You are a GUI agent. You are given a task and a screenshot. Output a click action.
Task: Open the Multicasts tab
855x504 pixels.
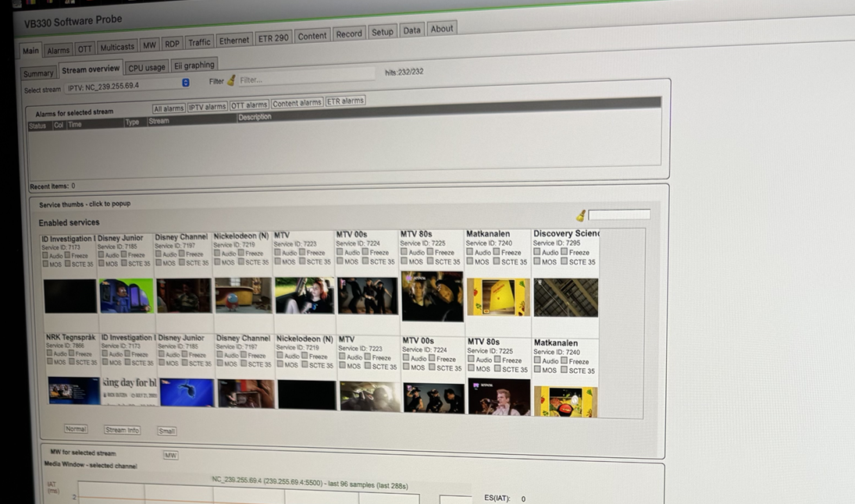tap(117, 47)
